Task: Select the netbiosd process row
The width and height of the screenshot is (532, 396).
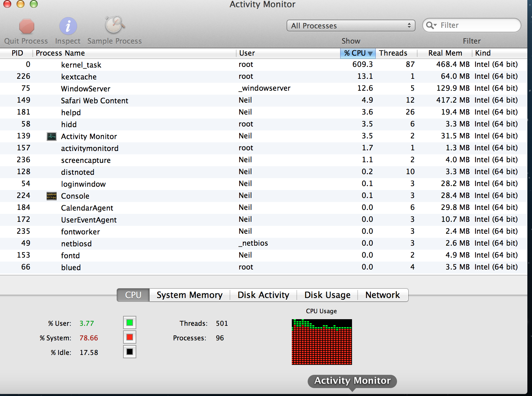Action: [264, 243]
